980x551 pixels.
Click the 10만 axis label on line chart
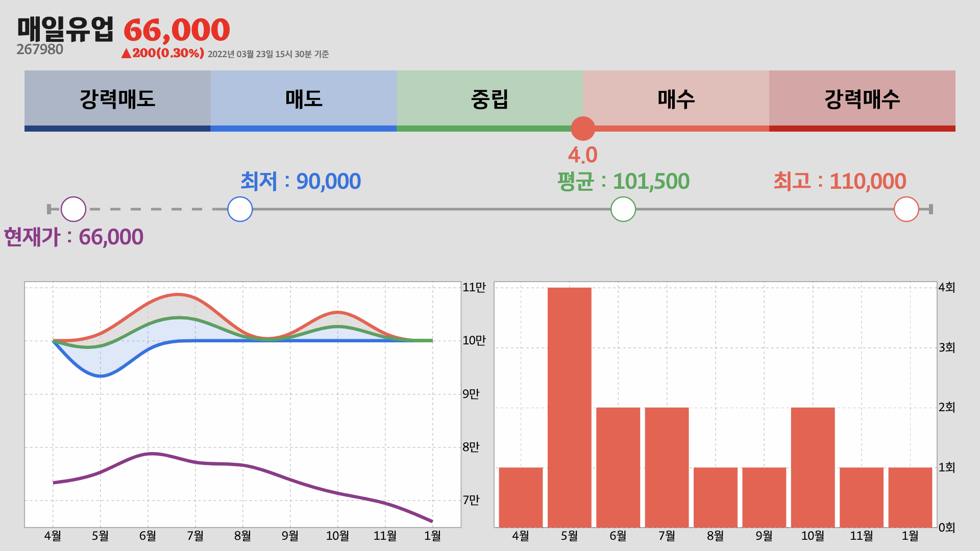coord(474,341)
